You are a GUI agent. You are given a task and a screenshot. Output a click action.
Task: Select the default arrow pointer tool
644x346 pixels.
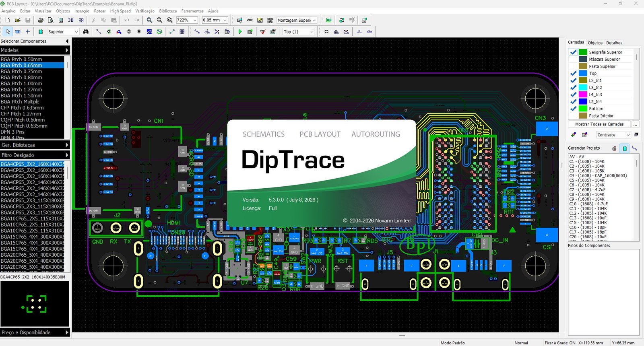[8, 31]
